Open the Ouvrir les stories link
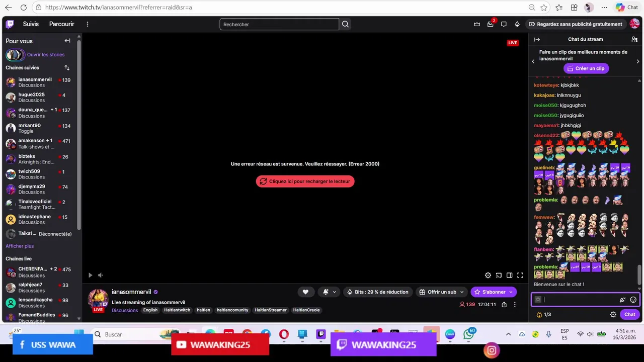The width and height of the screenshot is (644, 362). coord(46,55)
